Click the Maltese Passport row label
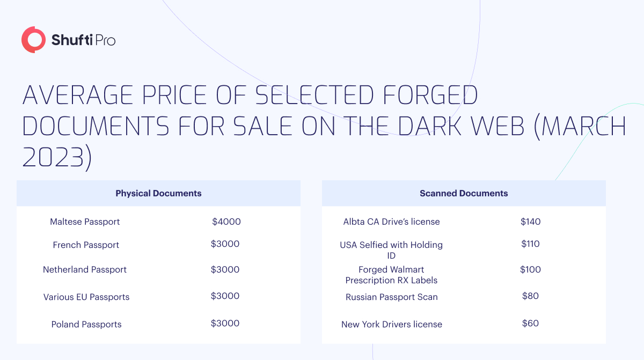Screen dimensions: 644x360 click(x=85, y=222)
